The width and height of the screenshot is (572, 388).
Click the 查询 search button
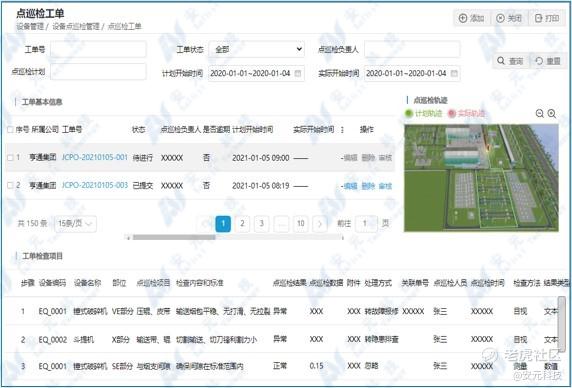(x=511, y=61)
